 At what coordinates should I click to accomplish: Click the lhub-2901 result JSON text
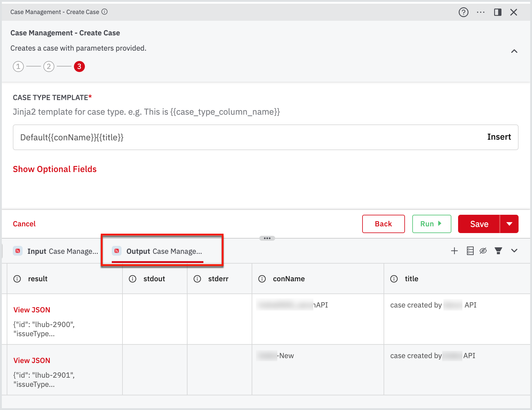44,380
